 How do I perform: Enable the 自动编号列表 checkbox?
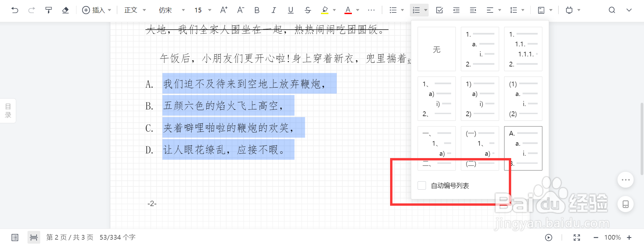422,186
